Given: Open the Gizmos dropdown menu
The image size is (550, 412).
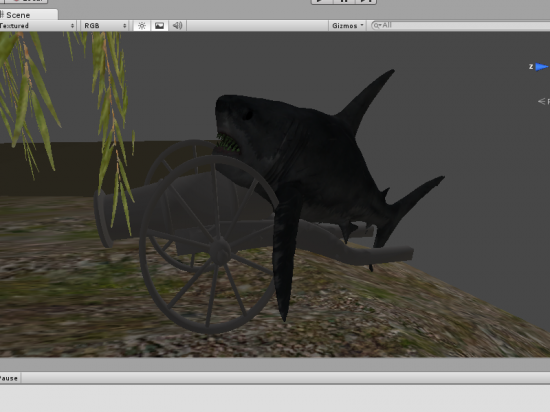Looking at the screenshot, I should pos(347,26).
